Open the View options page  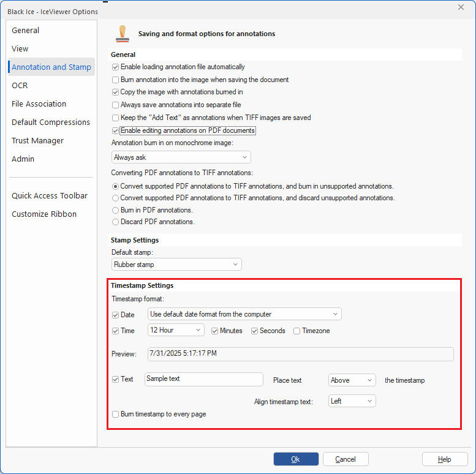(20, 48)
